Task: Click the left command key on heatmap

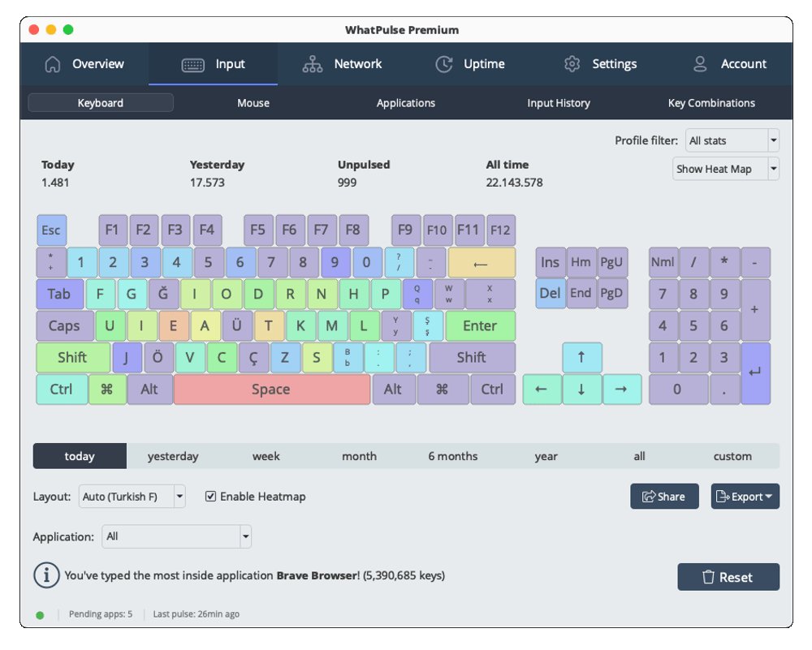Action: 107,390
